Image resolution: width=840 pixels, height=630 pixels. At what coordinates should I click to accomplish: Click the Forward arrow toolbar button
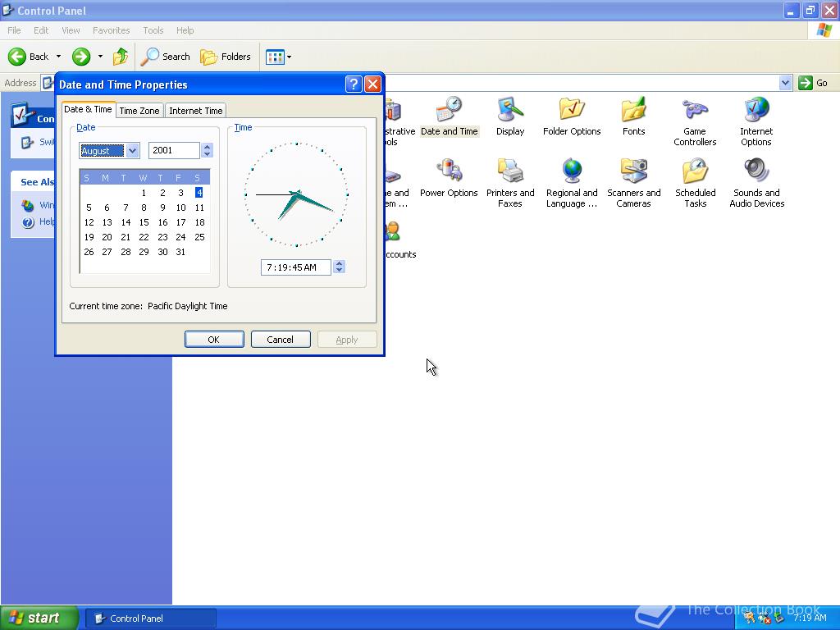tap(81, 57)
